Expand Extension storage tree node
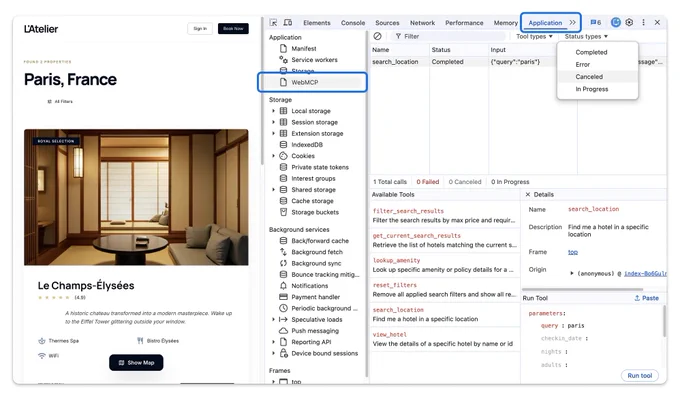This screenshot has width=680, height=396. pyautogui.click(x=273, y=134)
